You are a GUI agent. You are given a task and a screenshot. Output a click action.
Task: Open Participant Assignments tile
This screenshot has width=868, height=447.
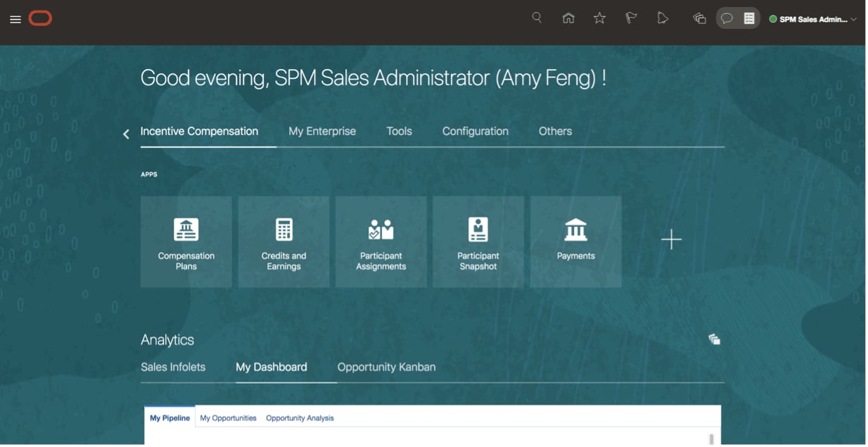point(381,241)
